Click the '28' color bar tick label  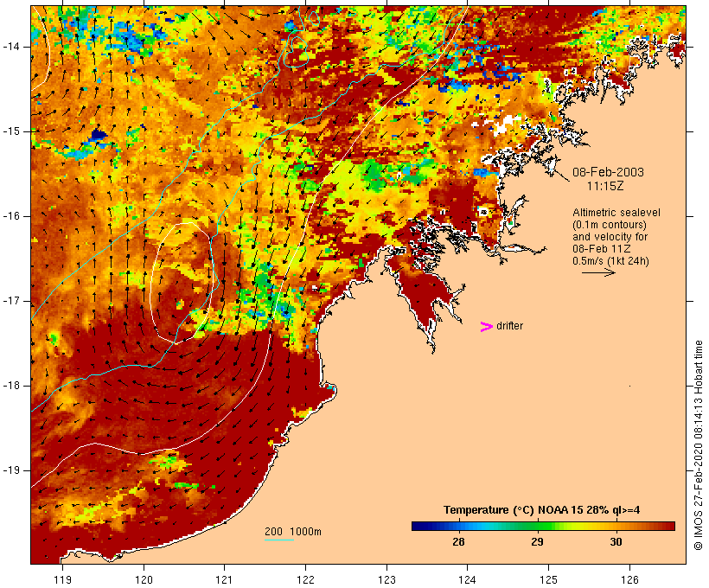click(x=458, y=542)
